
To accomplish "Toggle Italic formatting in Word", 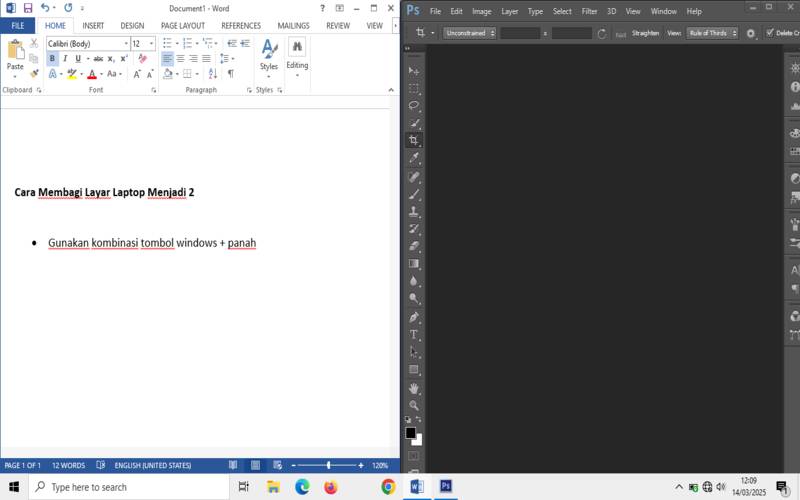I will pyautogui.click(x=65, y=59).
